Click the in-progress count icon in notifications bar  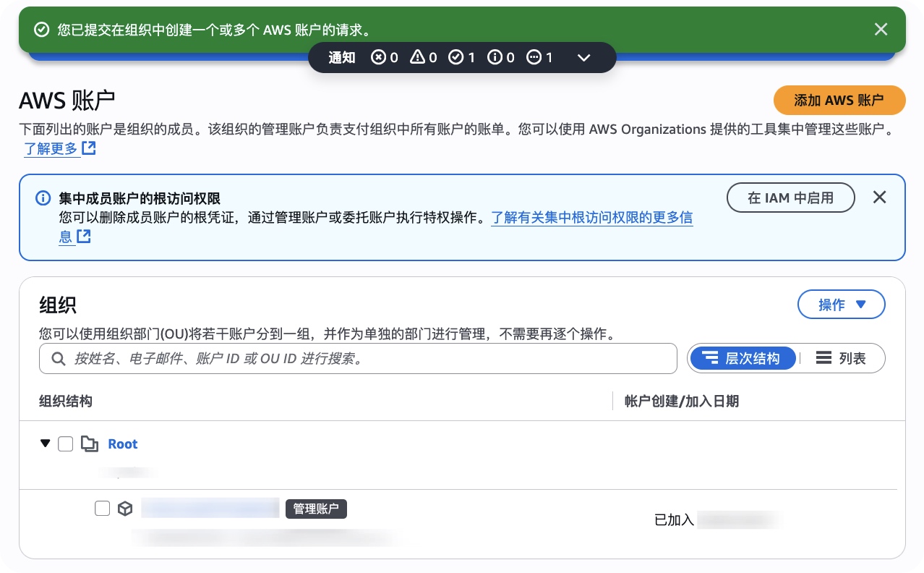pyautogui.click(x=534, y=57)
